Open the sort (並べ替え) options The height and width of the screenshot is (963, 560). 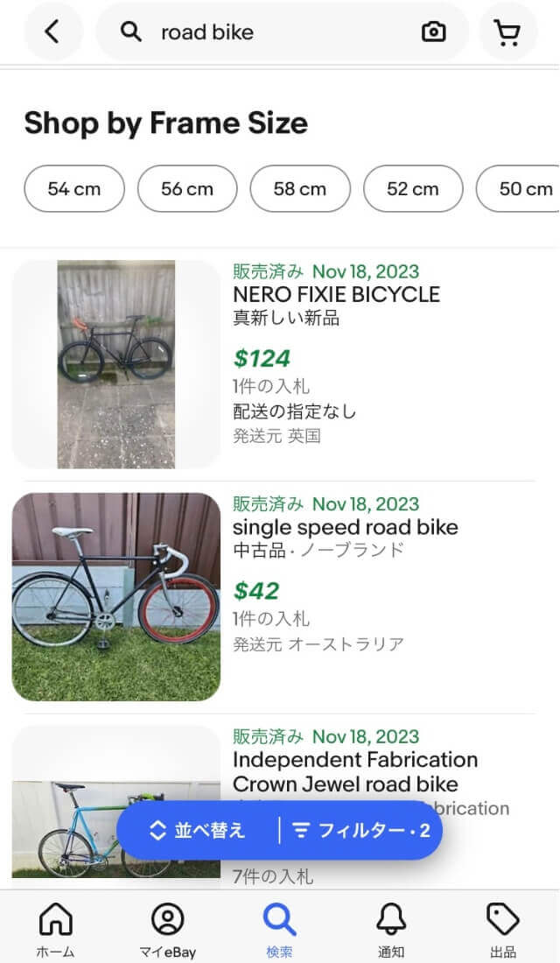coord(199,830)
